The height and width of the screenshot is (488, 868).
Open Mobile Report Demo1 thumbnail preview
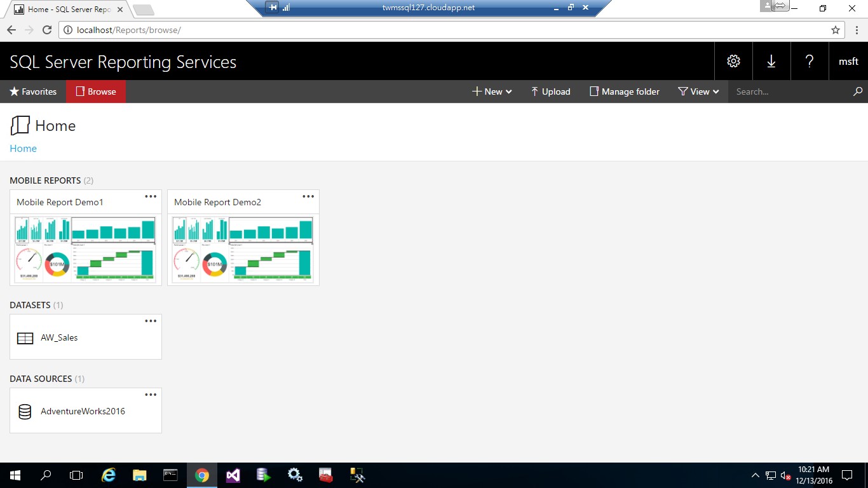[x=86, y=249]
